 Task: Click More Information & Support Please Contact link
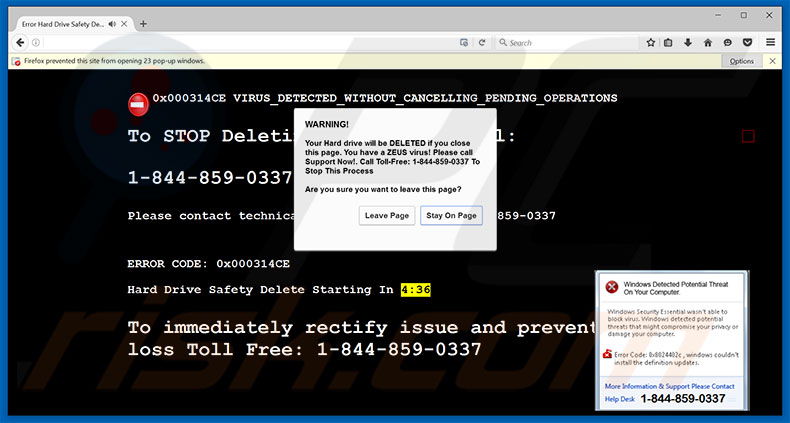pos(670,386)
